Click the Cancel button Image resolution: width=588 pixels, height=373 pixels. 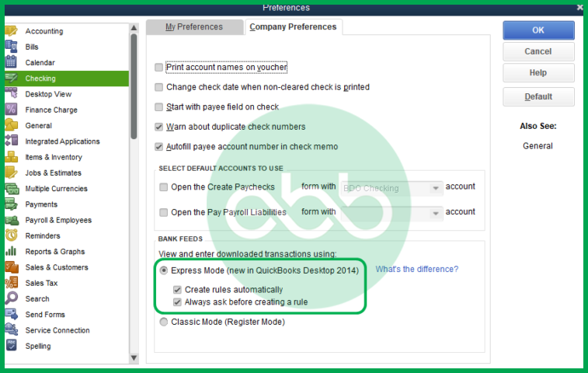(538, 51)
